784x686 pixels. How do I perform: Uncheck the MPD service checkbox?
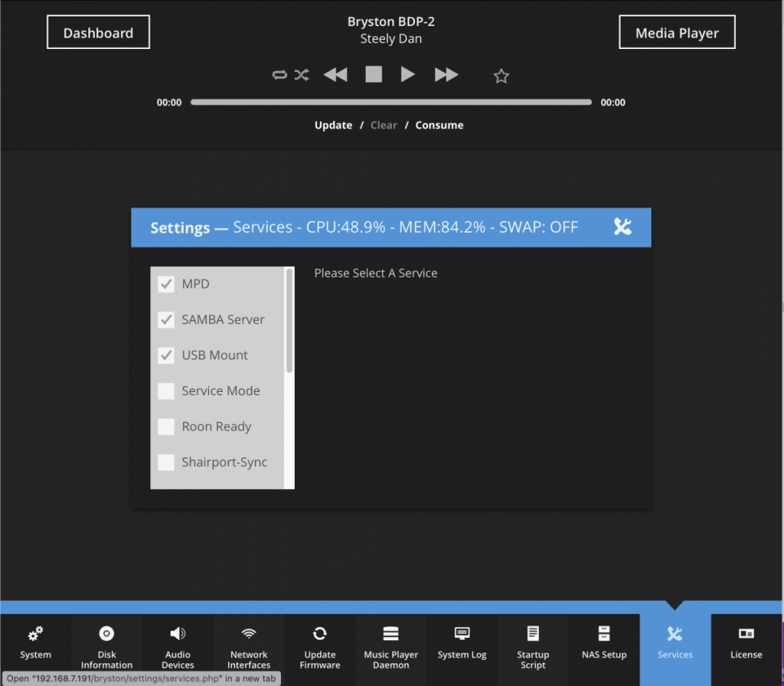(x=166, y=284)
